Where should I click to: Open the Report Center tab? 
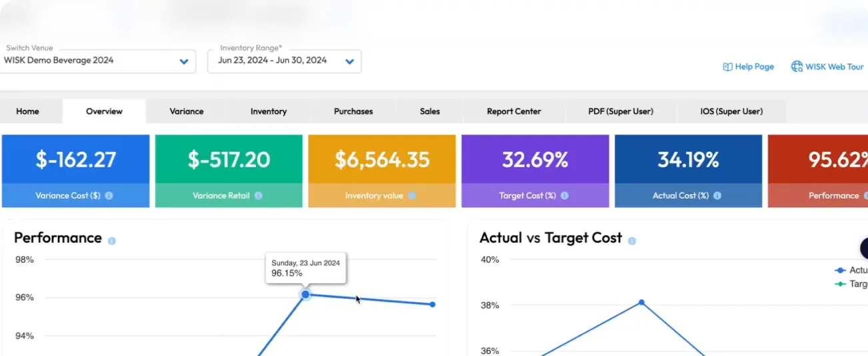514,111
